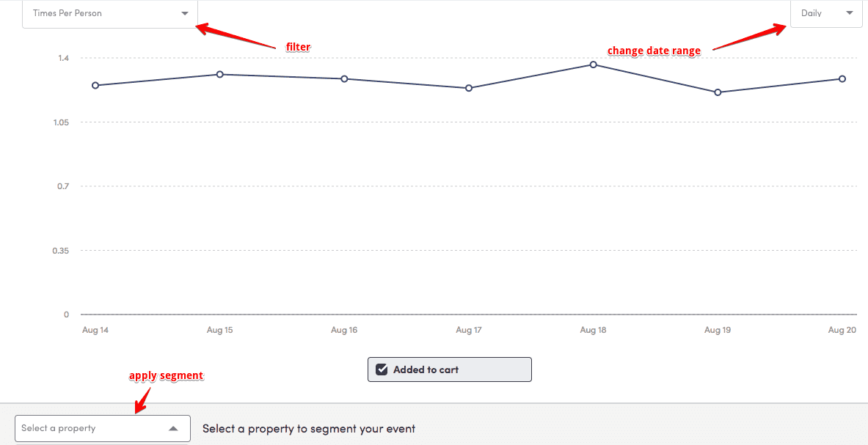Click the chevron on the segment property selector
Screen dimensions: 868x445
tap(173, 428)
